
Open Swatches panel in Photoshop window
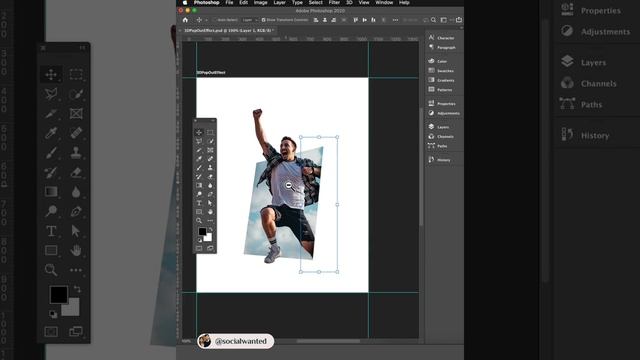442,71
